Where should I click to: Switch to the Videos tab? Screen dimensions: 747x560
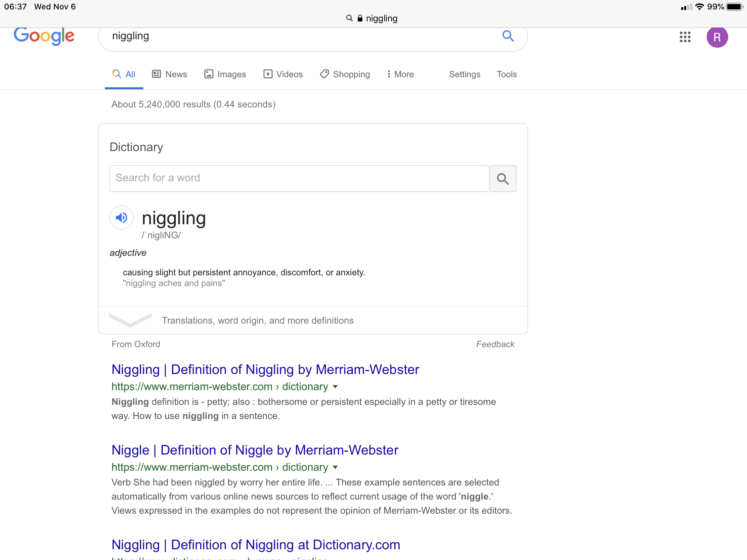tap(283, 74)
